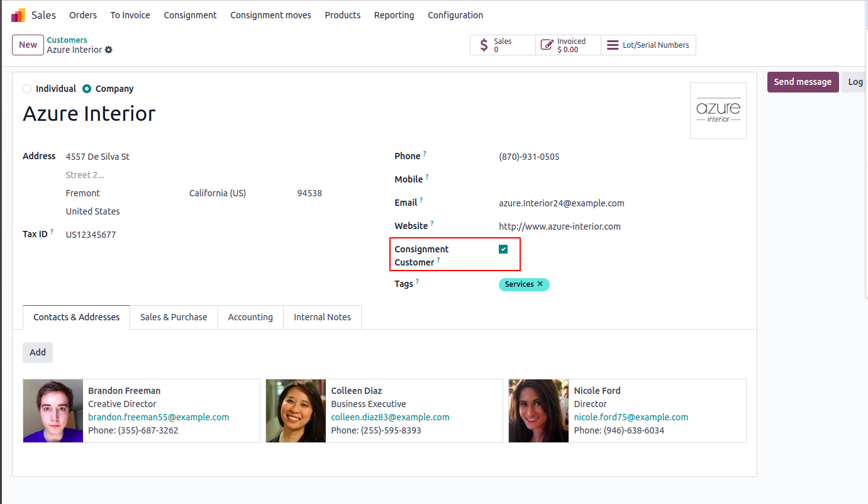Click the Azure Interior company logo image

pyautogui.click(x=718, y=111)
